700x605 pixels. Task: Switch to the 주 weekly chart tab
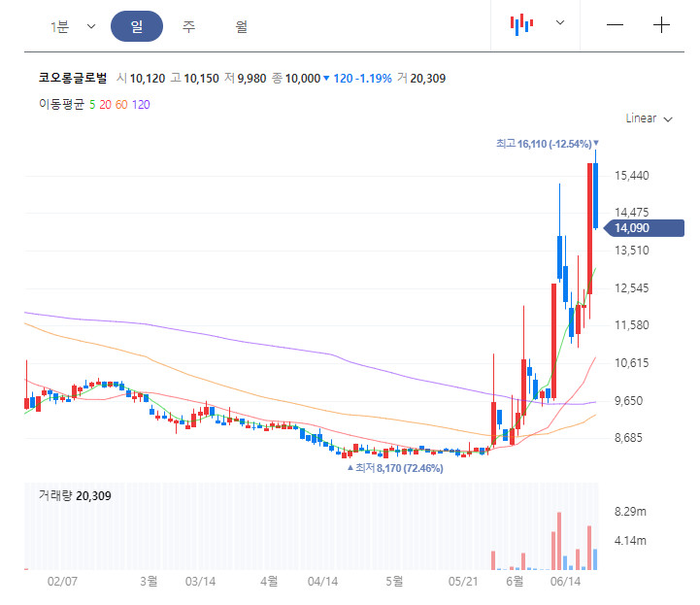tap(188, 27)
